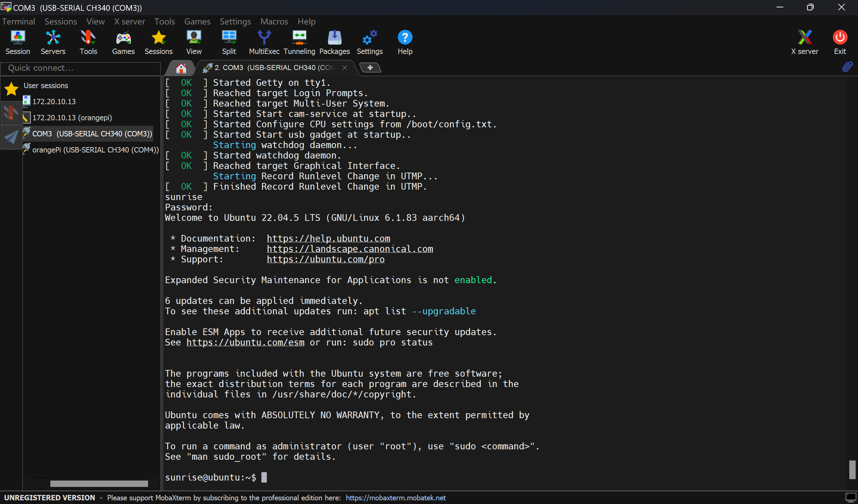Open the 172.20.10.13 (orangepi) session
Viewport: 858px width, 504px height.
coord(72,118)
